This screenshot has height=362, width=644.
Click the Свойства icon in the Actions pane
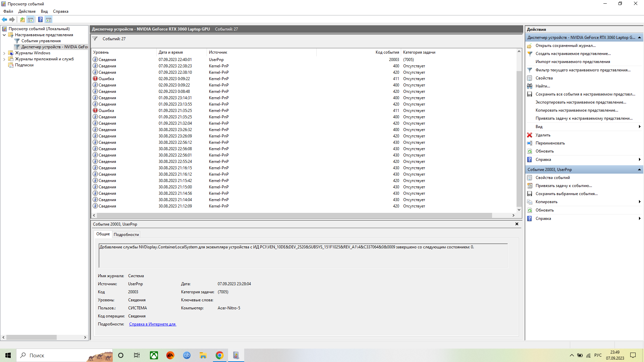530,78
